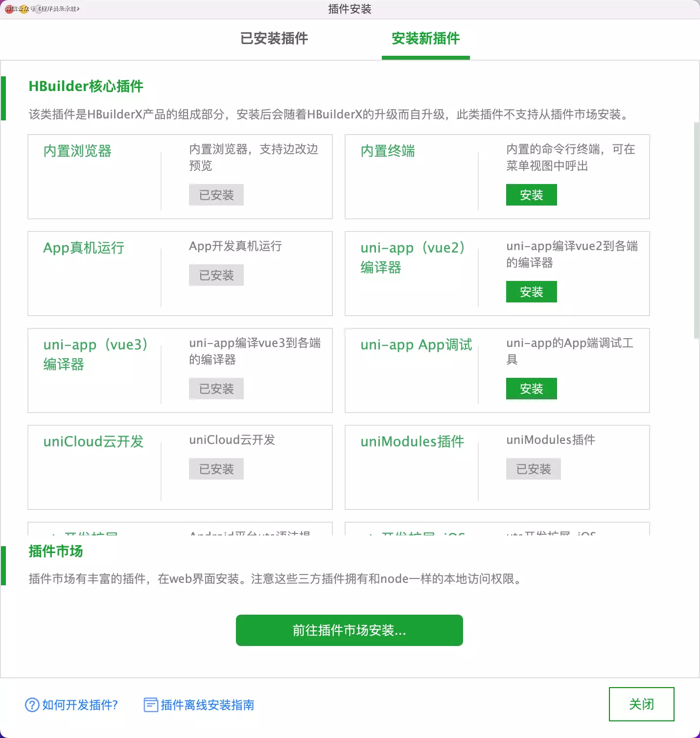Viewport: 700px width, 738px height.
Task: Click the document icon beside 插件离线安装指南
Action: click(150, 705)
